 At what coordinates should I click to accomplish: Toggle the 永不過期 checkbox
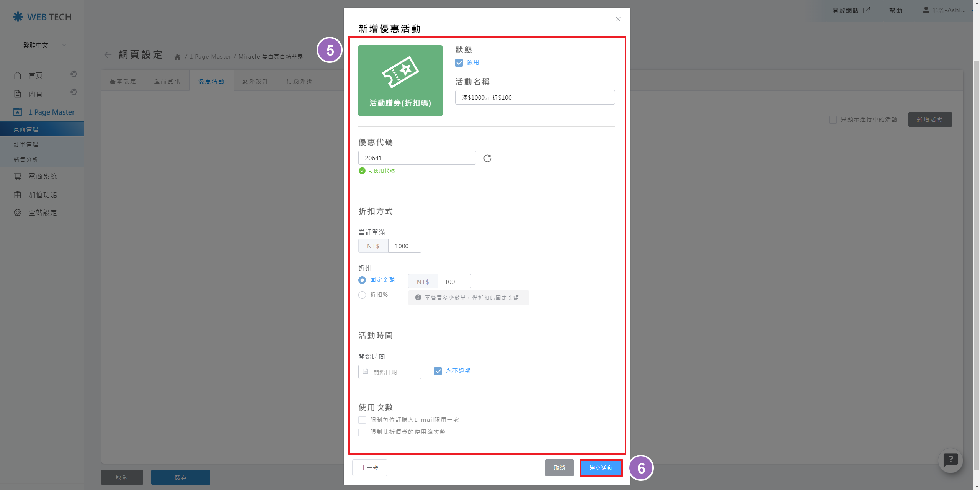coord(438,371)
